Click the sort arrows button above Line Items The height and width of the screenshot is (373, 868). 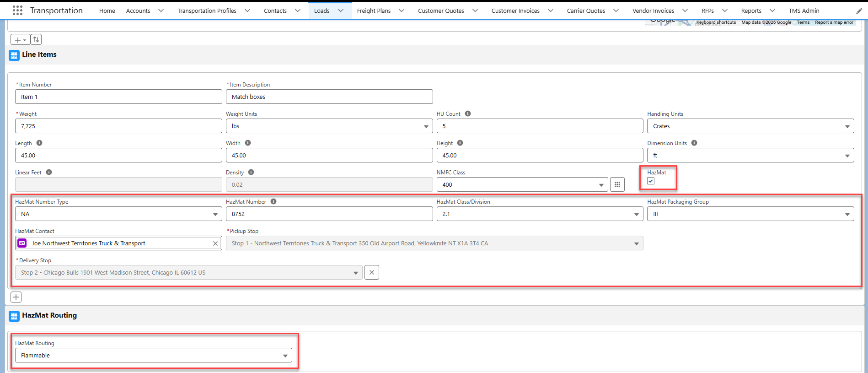pyautogui.click(x=36, y=40)
